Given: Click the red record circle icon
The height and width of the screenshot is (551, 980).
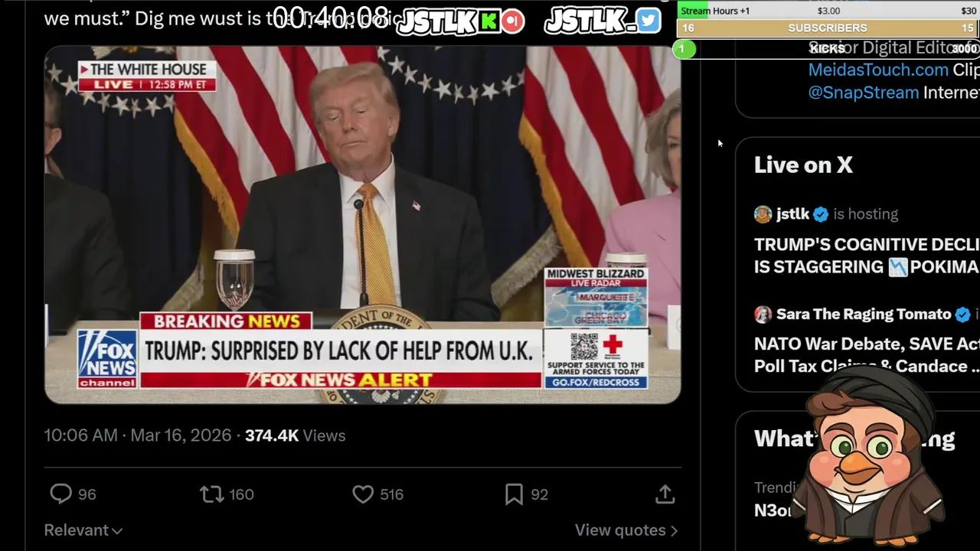Looking at the screenshot, I should pos(513,21).
